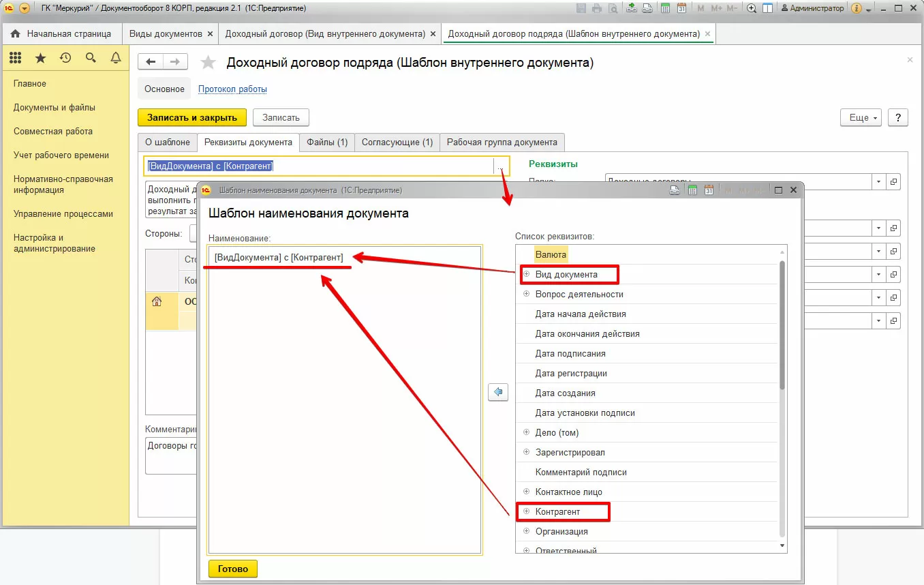Viewport: 924px width, 585px height.
Task: Open the Администратор user menu
Action: pyautogui.click(x=813, y=8)
